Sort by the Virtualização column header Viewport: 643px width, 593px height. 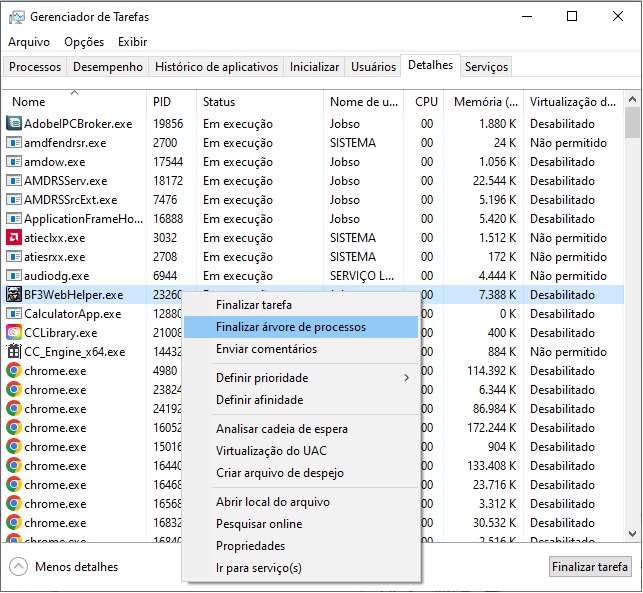tap(574, 102)
